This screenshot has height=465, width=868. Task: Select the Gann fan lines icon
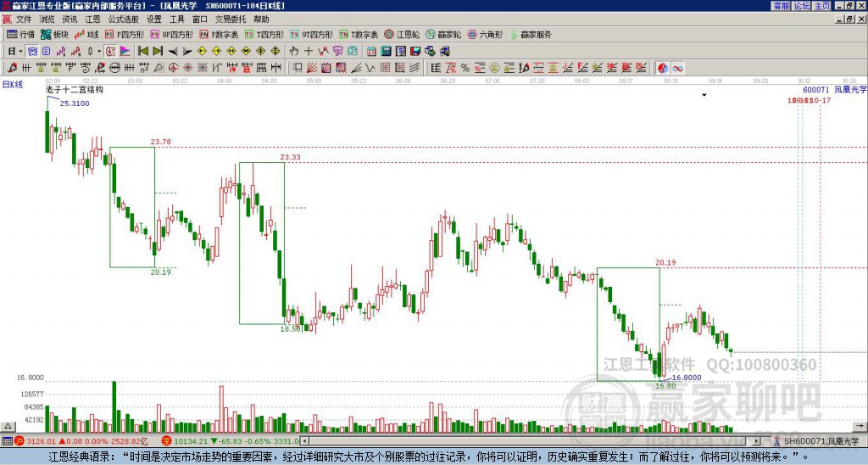coord(312,68)
